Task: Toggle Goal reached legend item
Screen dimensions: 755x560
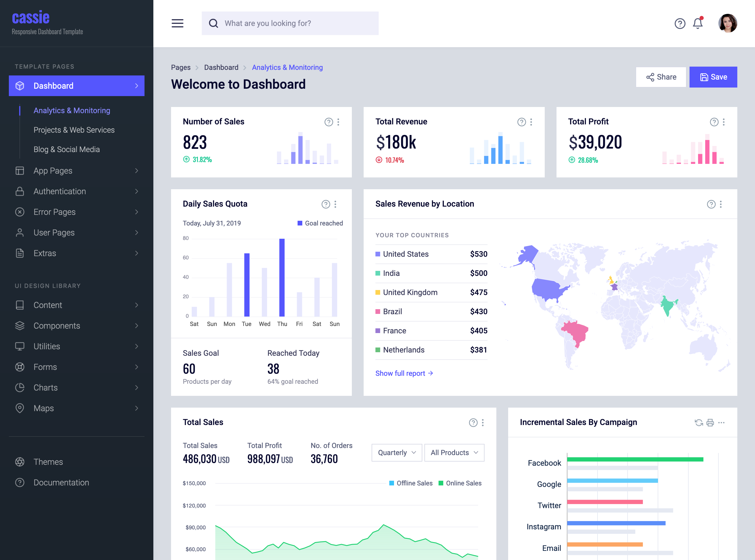Action: pos(320,223)
